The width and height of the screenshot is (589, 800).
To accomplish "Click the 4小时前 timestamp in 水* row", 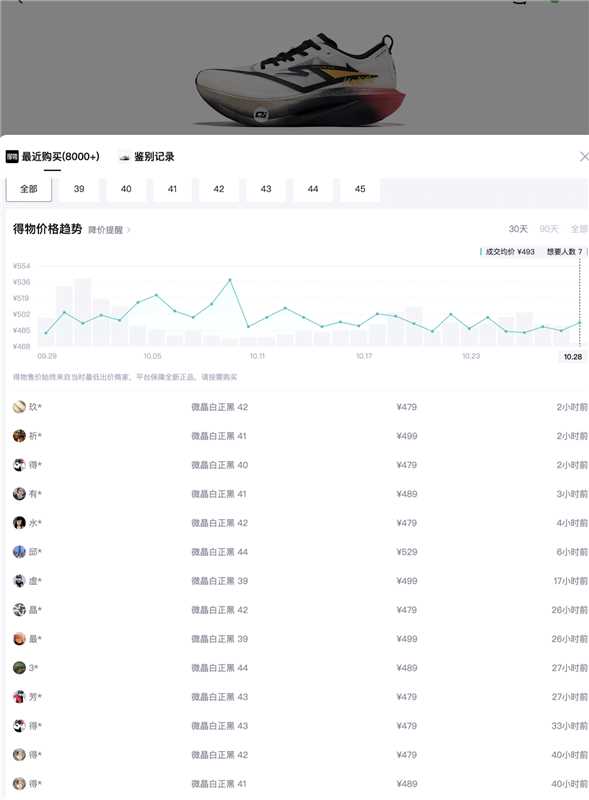I will 572,523.
